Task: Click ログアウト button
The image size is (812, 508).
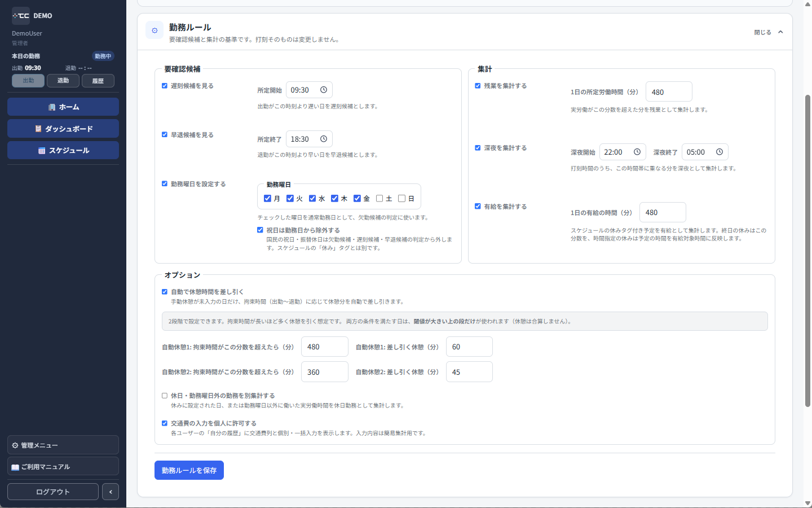Action: pyautogui.click(x=53, y=492)
